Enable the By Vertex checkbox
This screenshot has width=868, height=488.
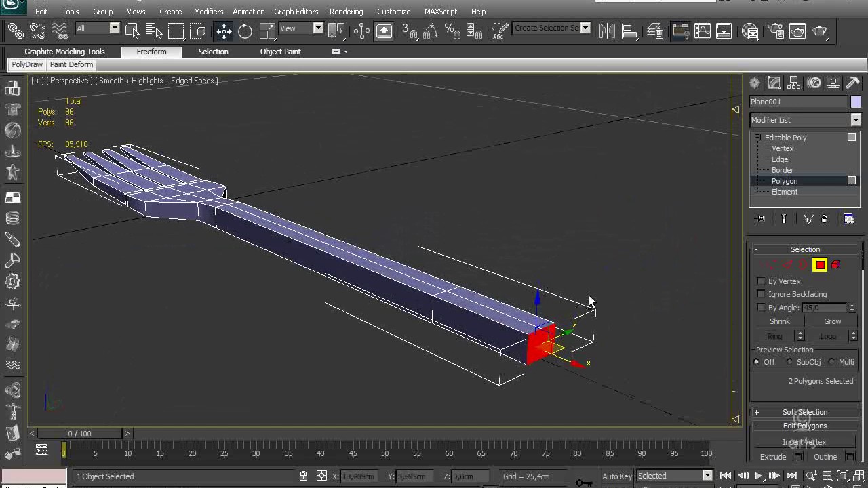point(761,281)
